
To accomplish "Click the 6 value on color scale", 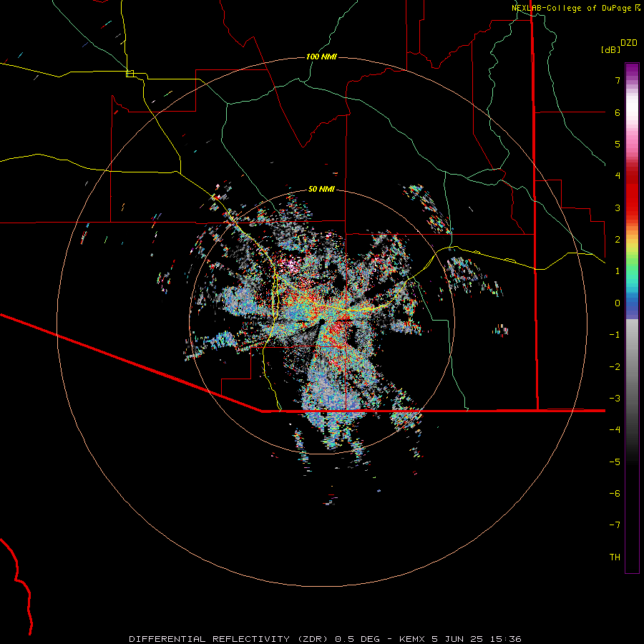I will [x=618, y=112].
